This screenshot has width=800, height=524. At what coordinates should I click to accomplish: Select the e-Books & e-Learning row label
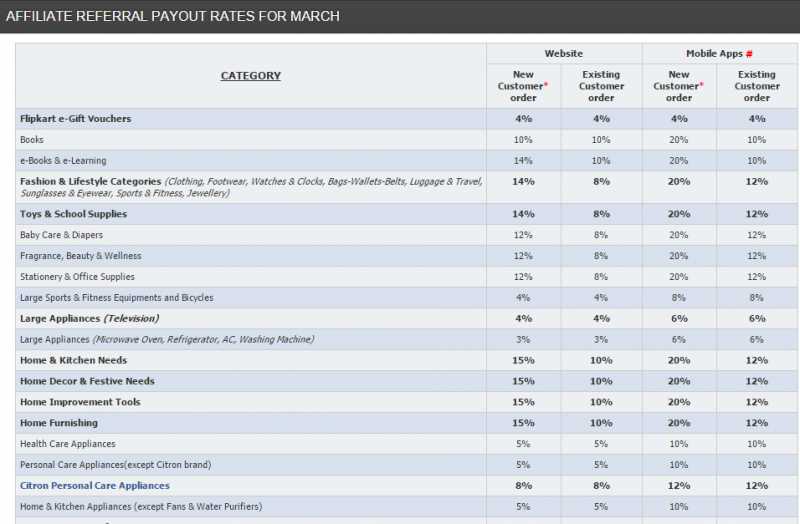click(63, 161)
